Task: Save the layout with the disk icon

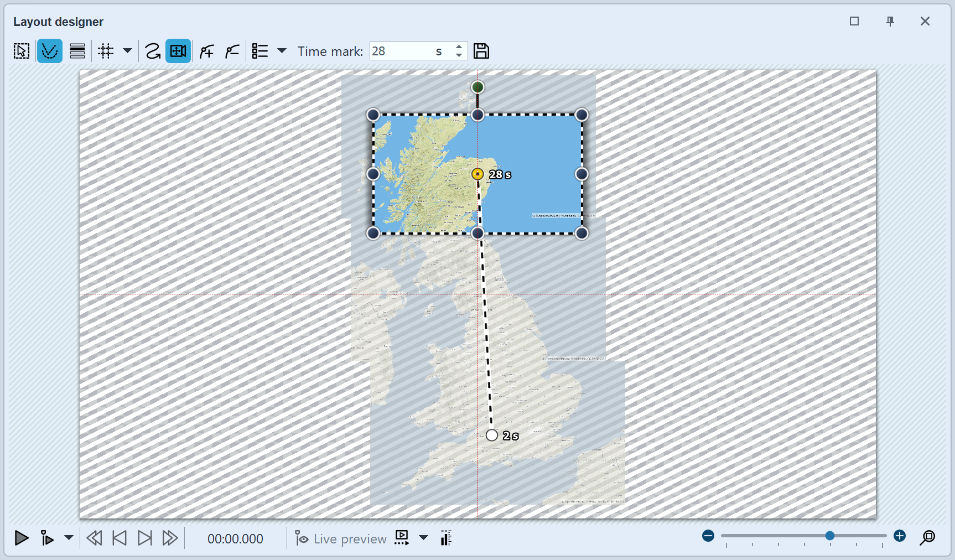Action: coord(481,51)
